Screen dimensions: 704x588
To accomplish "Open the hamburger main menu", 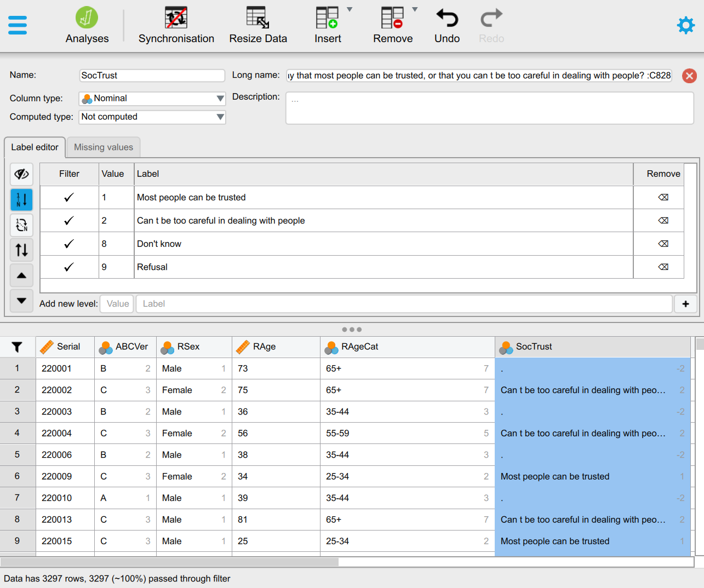I will [18, 25].
